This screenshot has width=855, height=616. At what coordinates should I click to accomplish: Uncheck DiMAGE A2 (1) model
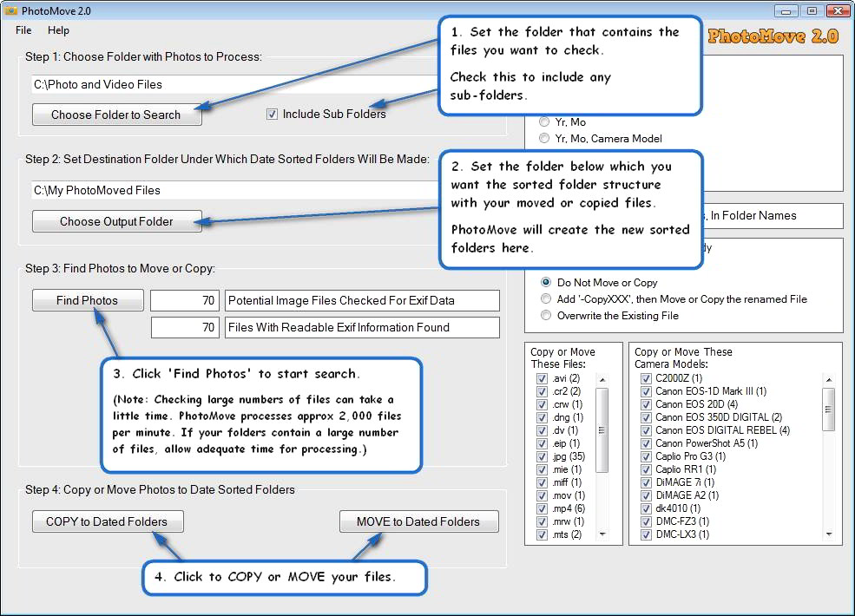pos(646,495)
